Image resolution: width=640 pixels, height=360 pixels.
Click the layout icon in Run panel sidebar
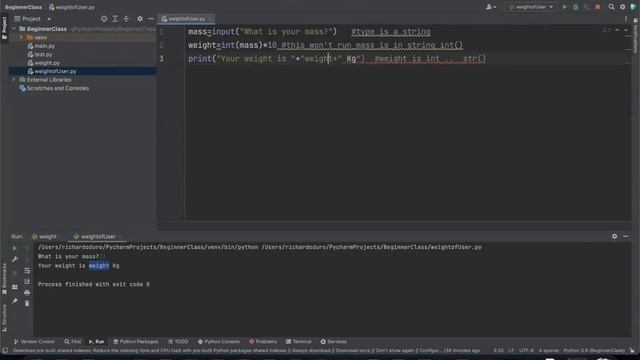tap(15, 287)
